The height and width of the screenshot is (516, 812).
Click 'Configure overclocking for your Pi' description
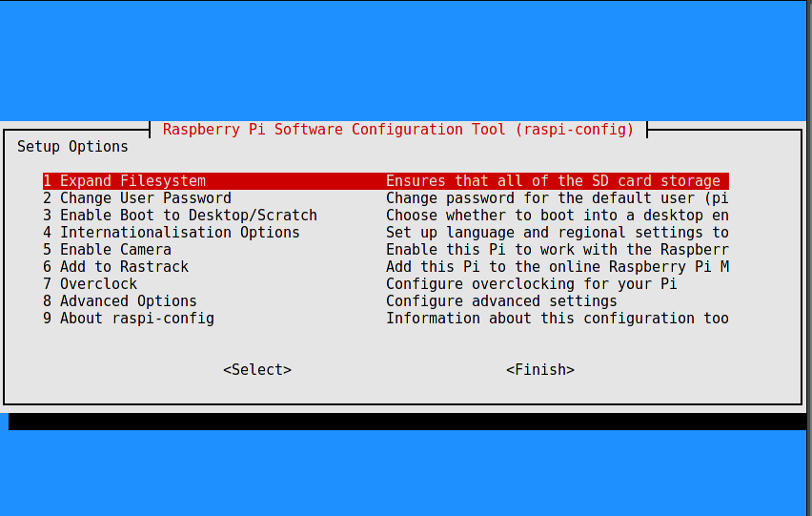531,284
